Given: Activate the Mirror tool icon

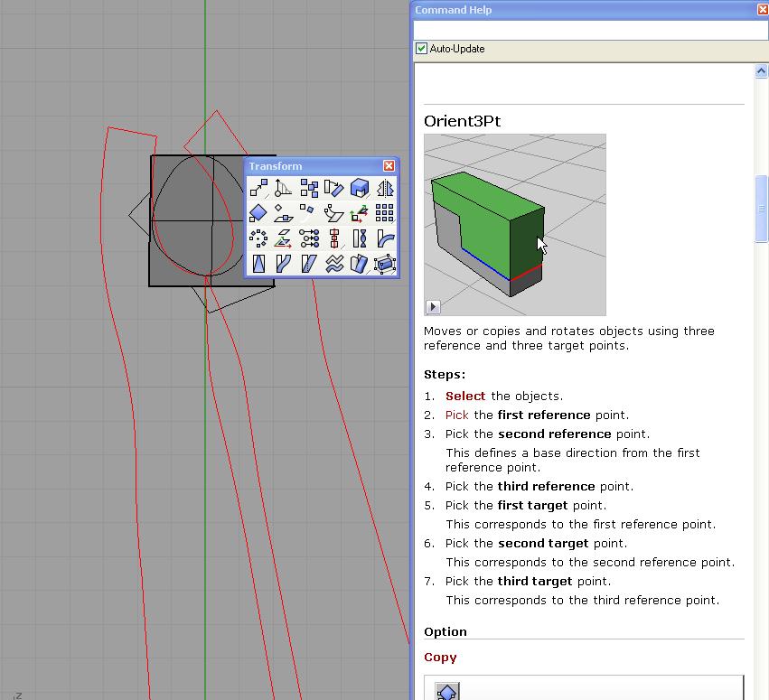Looking at the screenshot, I should tap(385, 188).
